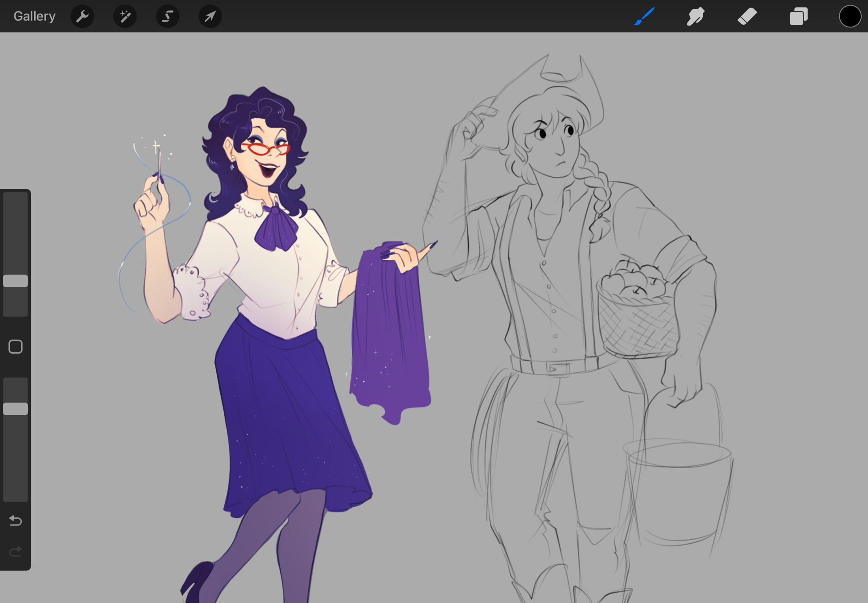Redo the undone action

(16, 551)
